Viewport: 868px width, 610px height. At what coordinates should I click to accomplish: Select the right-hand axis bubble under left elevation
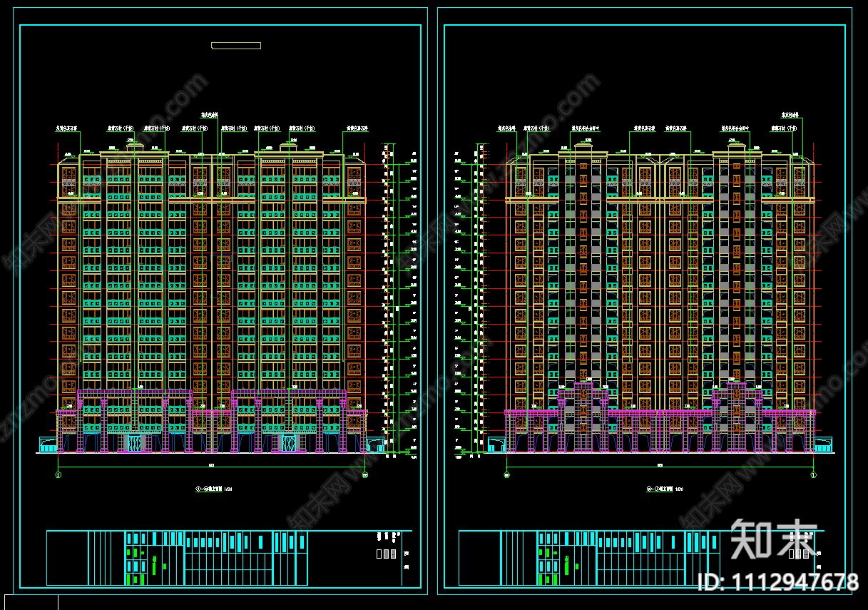pyautogui.click(x=365, y=474)
